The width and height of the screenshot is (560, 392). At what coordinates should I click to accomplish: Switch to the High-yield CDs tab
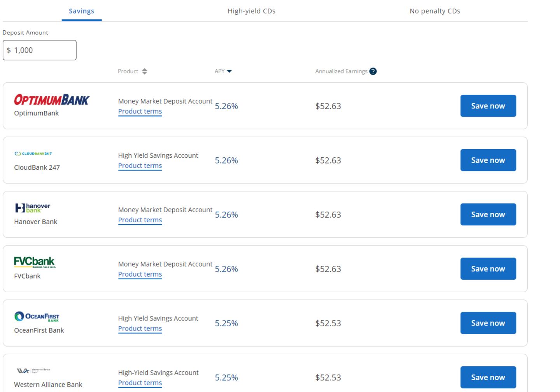pos(251,11)
